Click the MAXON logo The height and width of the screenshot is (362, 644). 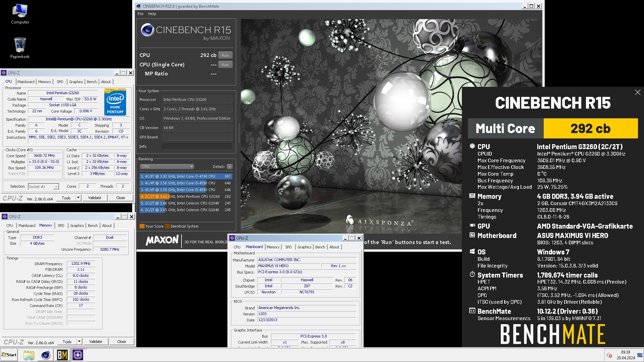tap(162, 240)
